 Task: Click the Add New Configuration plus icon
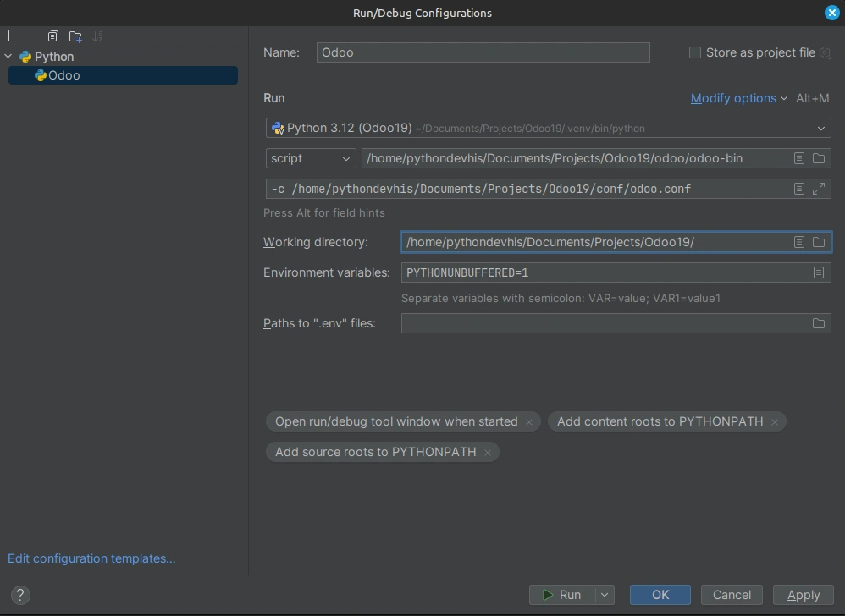click(x=9, y=36)
